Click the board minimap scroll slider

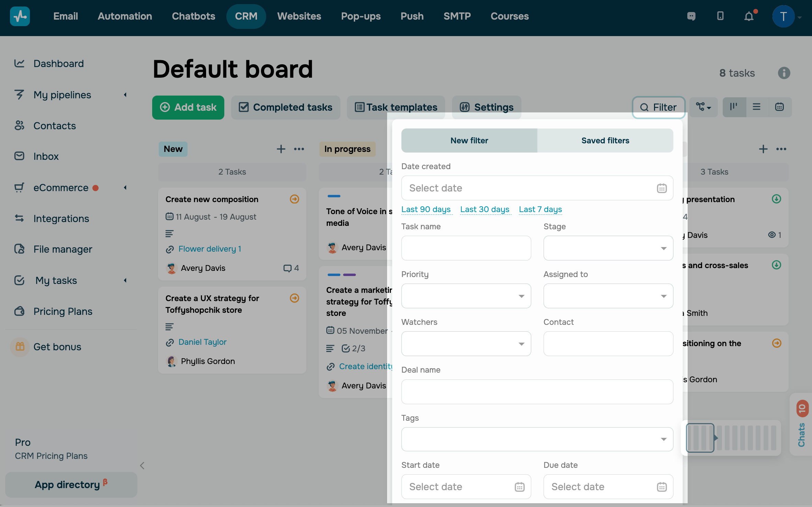point(700,438)
